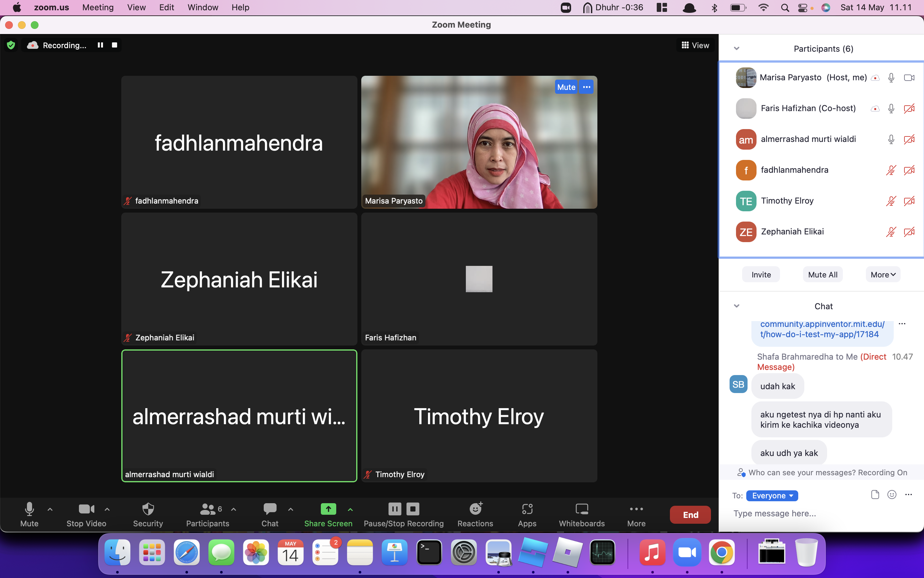The width and height of the screenshot is (924, 578).
Task: Open Terminal from the Dock
Action: coord(429,552)
